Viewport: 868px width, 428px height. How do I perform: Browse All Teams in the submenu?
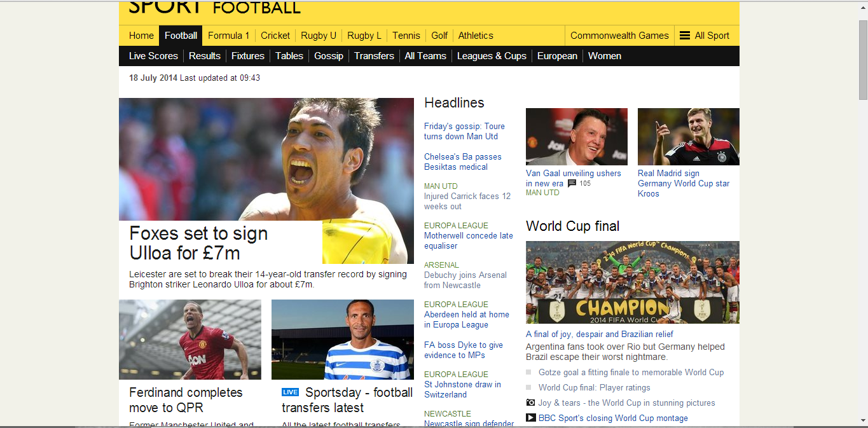(x=425, y=56)
